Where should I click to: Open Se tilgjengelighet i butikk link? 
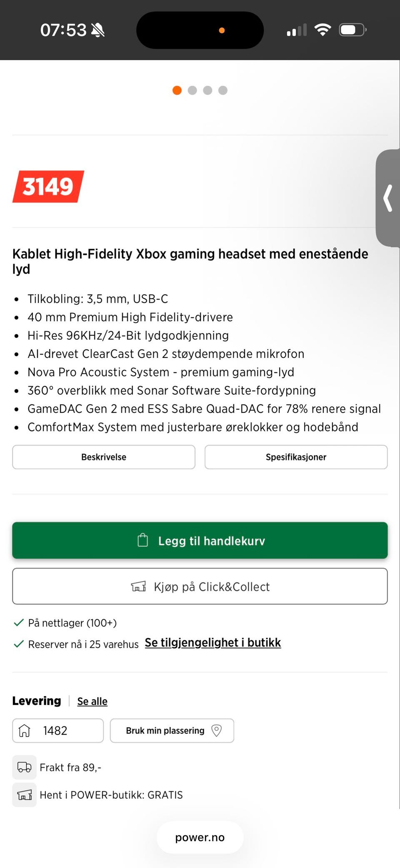(x=212, y=643)
